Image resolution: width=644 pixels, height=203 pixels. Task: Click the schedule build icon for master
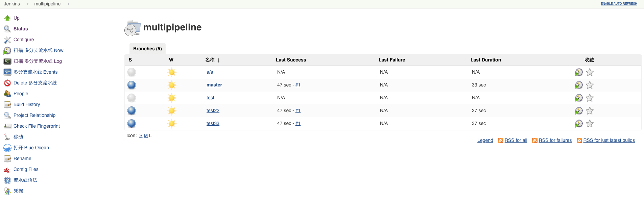point(579,85)
